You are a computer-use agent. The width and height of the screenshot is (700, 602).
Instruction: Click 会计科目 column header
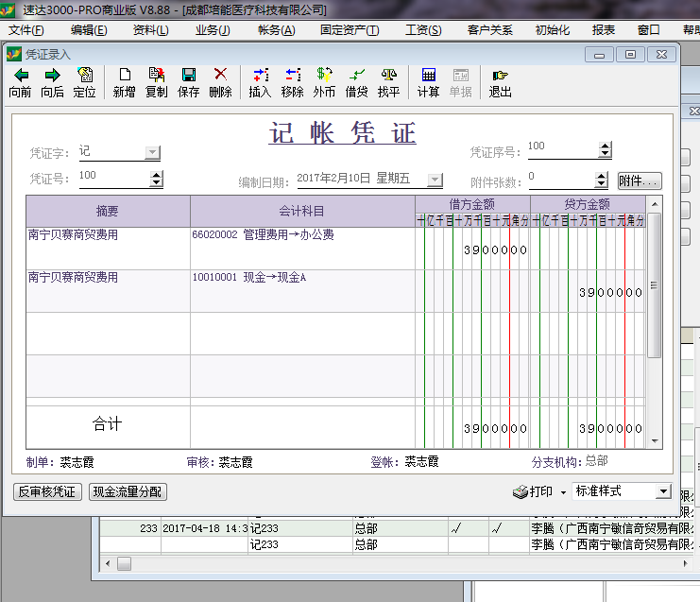(302, 211)
